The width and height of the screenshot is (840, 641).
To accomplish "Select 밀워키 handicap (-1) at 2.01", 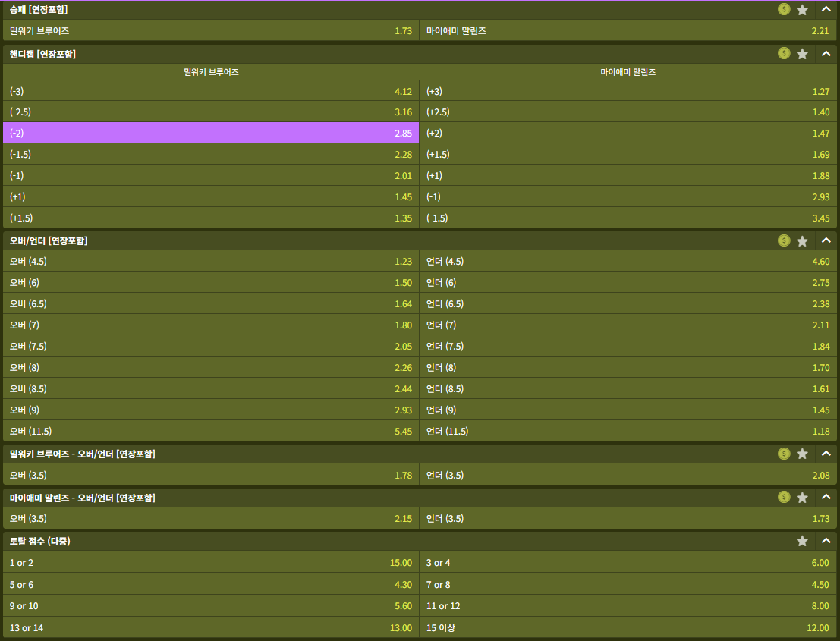I will pos(211,176).
